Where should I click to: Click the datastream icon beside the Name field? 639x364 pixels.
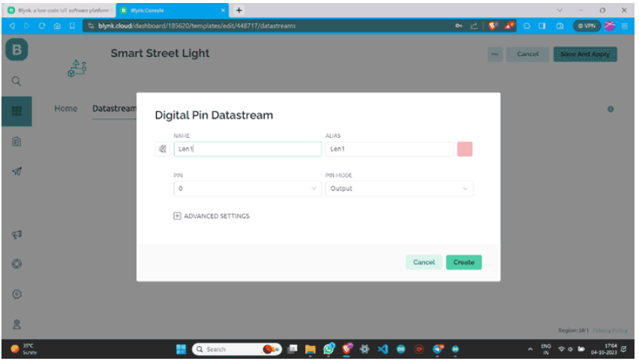click(x=161, y=149)
